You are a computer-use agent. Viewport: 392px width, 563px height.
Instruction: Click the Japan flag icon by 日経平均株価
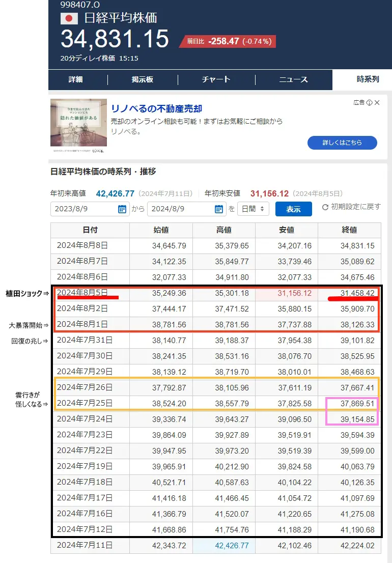click(x=69, y=18)
